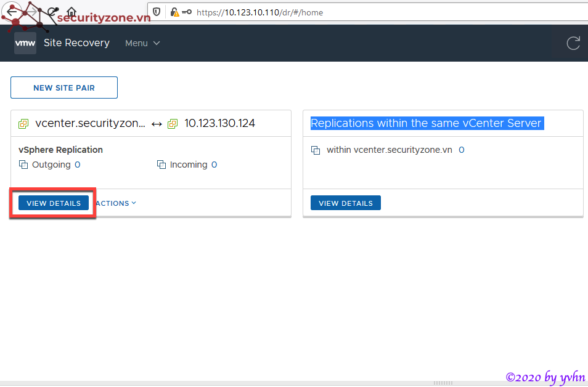Expand the ACTIONS dropdown on the site pair card

point(116,203)
